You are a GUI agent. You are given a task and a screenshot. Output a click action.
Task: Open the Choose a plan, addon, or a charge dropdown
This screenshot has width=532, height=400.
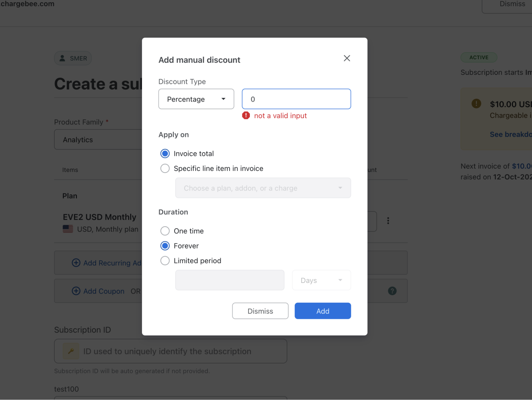263,188
